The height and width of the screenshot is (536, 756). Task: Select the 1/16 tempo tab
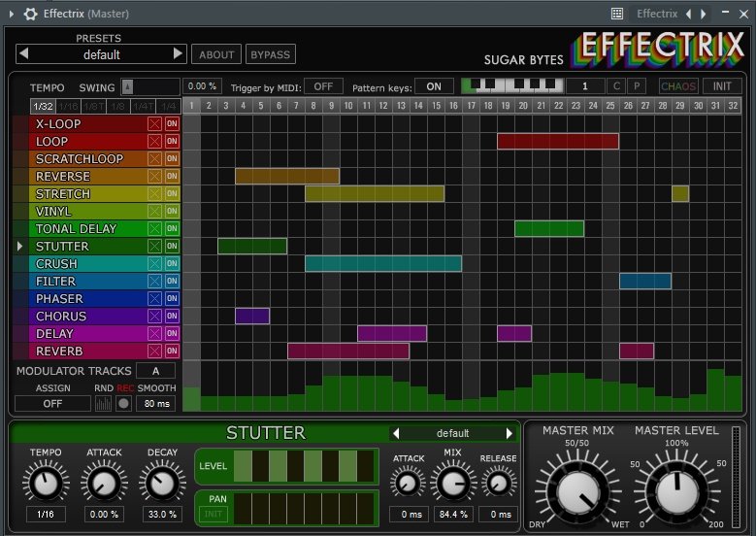[69, 106]
